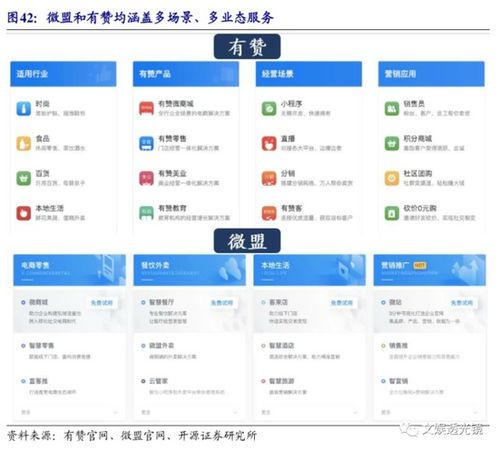Click the green 砍价0元购 icon
499x451 pixels.
(x=392, y=213)
